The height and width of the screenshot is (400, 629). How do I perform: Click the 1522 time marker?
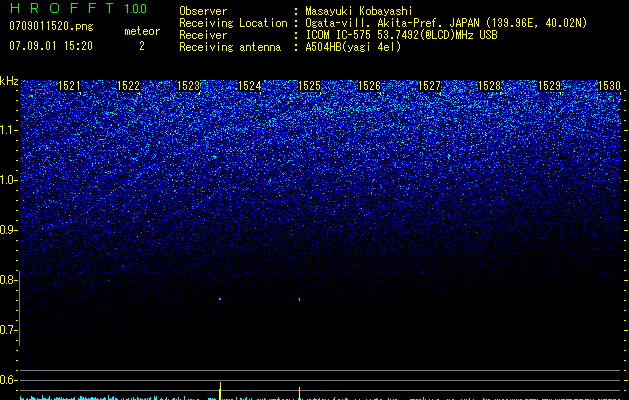pos(128,86)
